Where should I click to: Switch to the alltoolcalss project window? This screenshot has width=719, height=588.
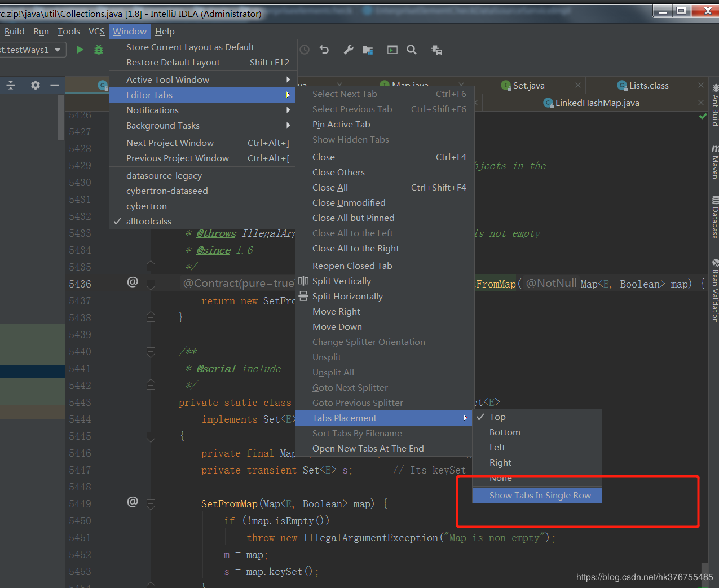pos(149,222)
